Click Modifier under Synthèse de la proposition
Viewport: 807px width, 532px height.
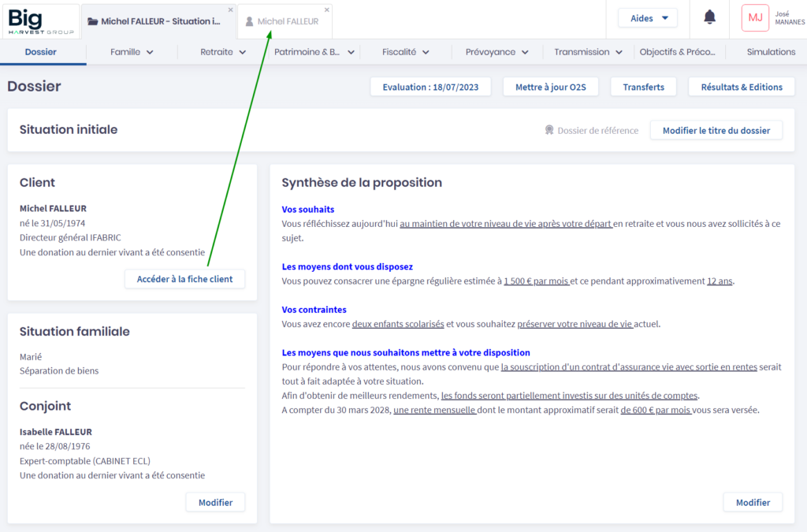click(x=752, y=502)
